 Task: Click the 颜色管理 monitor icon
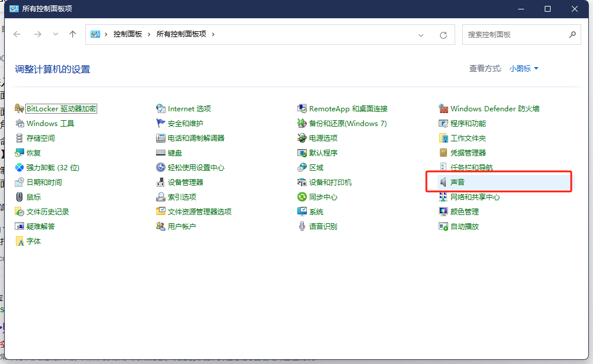tap(443, 212)
